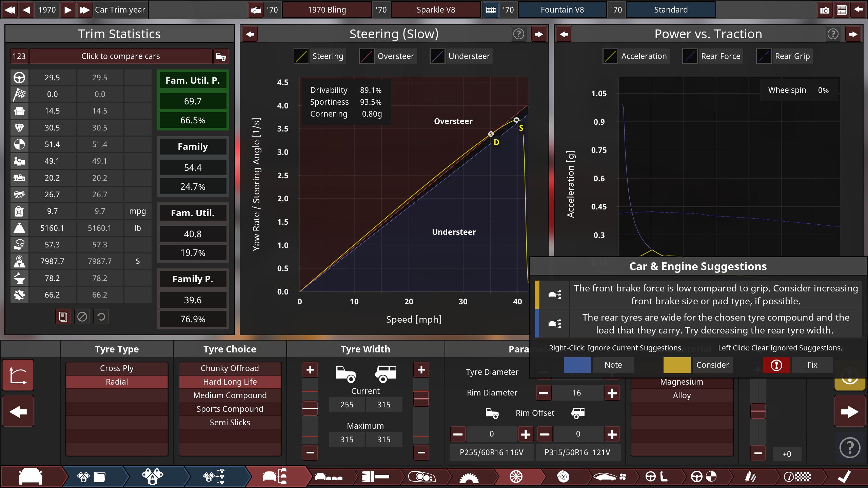Click the camera screenshot icon
This screenshot has width=868, height=488.
824,10
